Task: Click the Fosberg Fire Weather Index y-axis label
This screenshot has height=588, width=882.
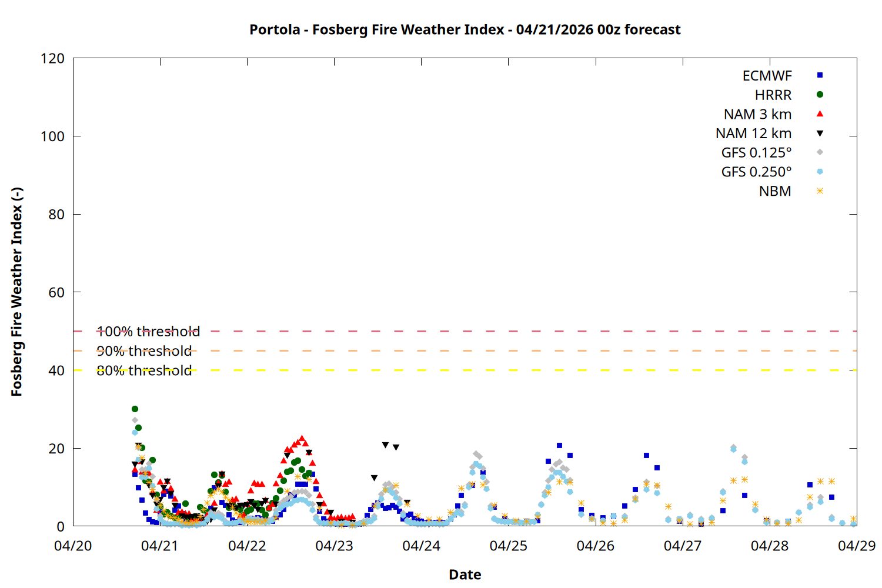Action: coord(16,292)
